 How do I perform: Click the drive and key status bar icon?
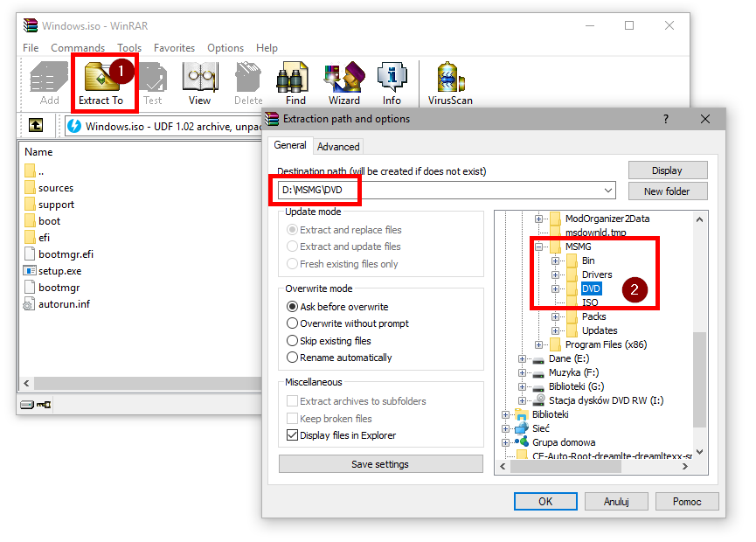coord(36,404)
